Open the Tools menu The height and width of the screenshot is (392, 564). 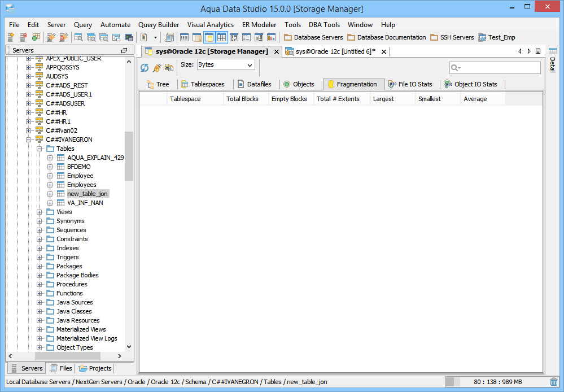pyautogui.click(x=292, y=25)
